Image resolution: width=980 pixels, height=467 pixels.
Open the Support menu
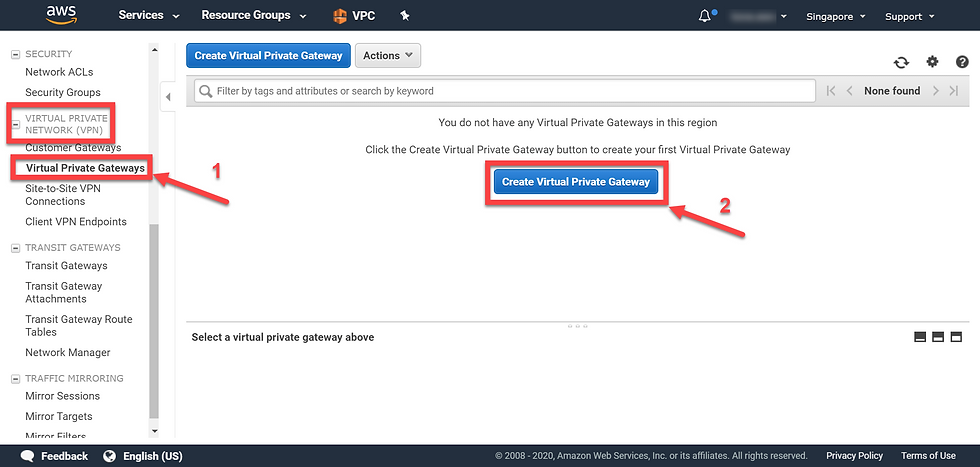coord(909,16)
